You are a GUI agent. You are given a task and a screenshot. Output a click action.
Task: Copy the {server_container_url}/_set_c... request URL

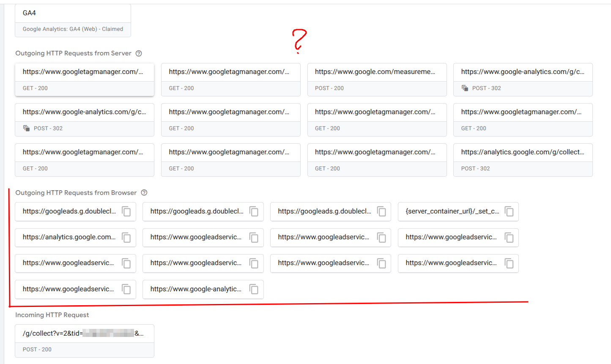509,211
